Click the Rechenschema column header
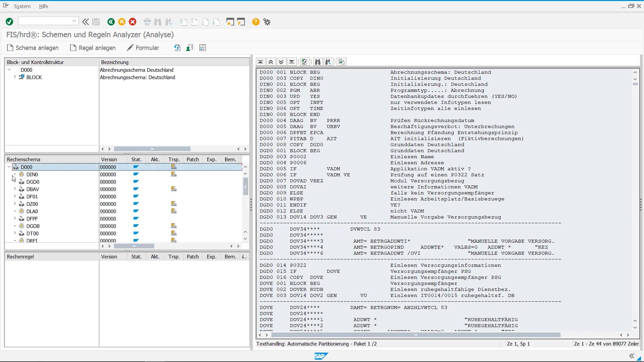 pyautogui.click(x=52, y=159)
